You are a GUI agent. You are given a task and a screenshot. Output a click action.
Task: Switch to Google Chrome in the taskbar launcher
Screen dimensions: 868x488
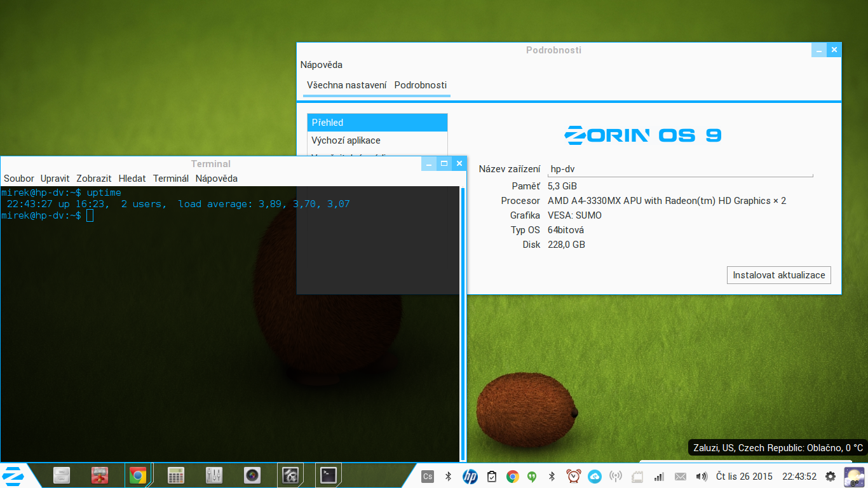click(138, 475)
